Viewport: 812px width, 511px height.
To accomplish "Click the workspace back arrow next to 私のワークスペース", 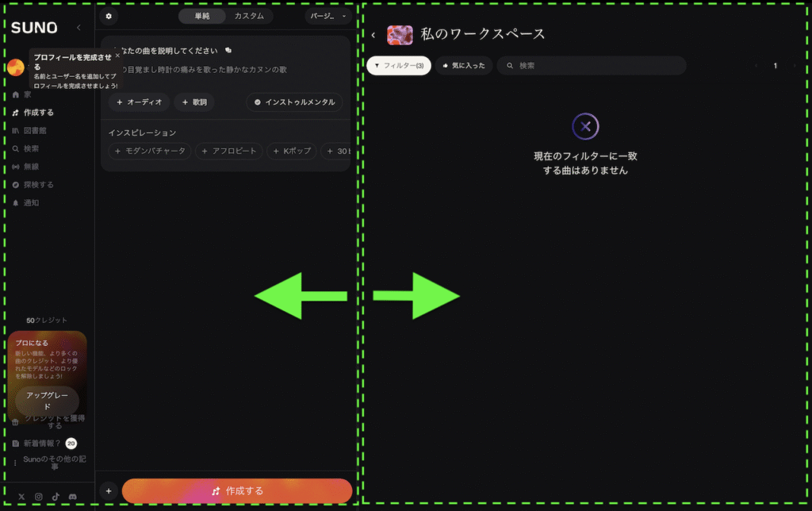I will 373,35.
